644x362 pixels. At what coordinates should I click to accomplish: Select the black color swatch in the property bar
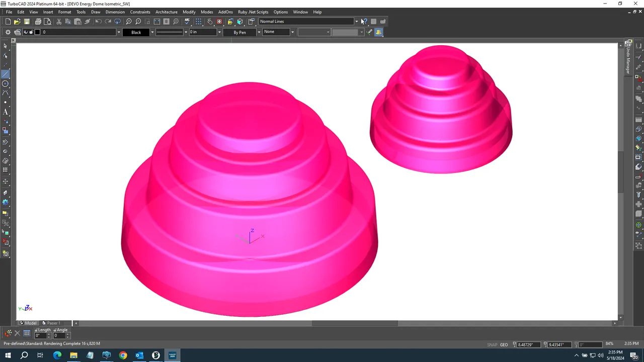[x=136, y=32]
